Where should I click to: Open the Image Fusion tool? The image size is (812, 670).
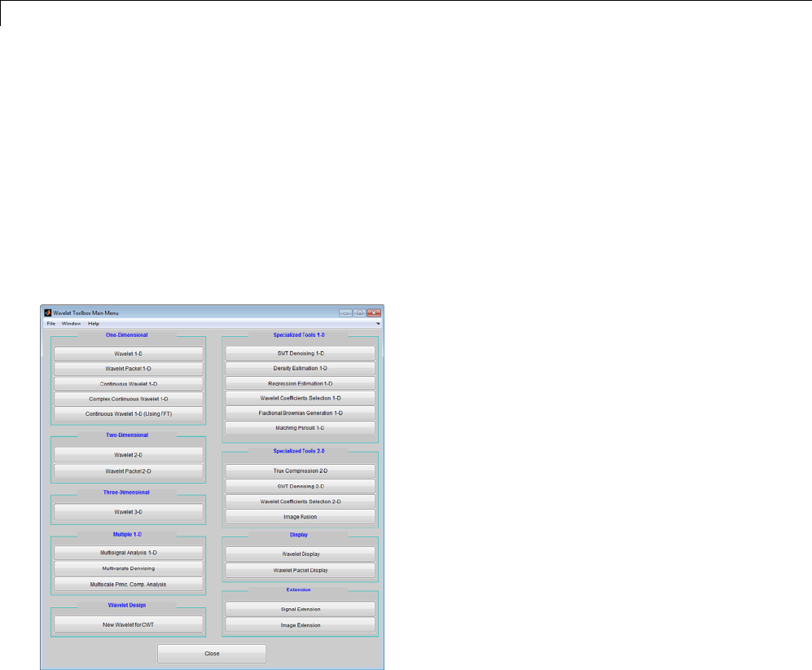[301, 517]
